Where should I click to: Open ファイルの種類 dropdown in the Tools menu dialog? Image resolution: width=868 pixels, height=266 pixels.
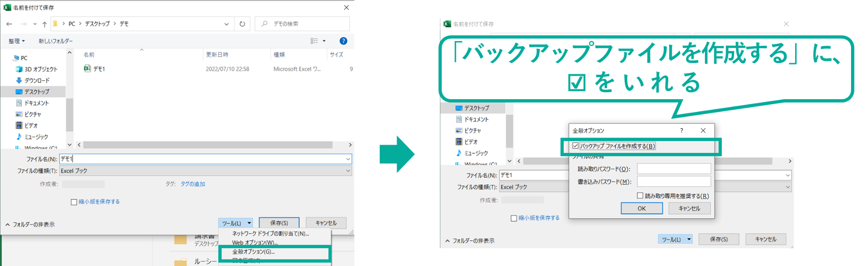point(206,171)
